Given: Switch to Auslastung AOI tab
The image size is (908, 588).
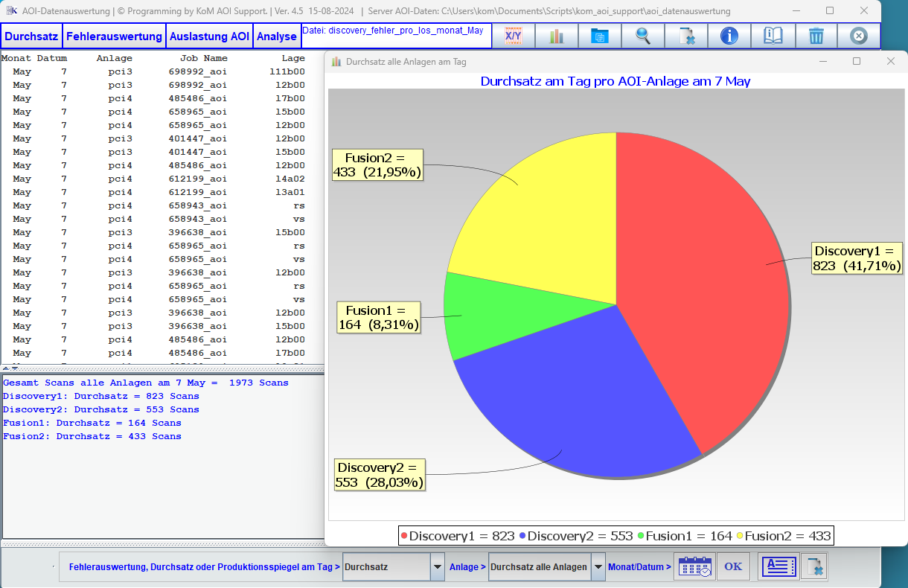Looking at the screenshot, I should (x=209, y=36).
